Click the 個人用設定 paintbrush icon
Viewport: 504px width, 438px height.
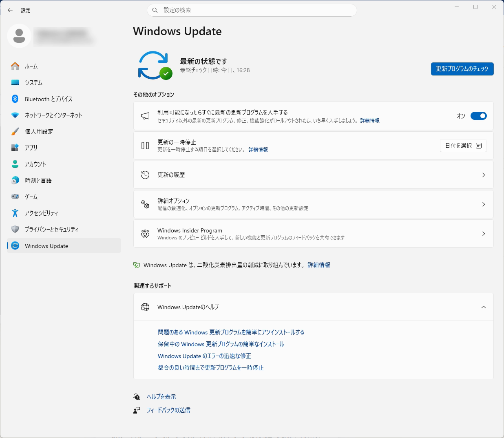[x=15, y=131]
